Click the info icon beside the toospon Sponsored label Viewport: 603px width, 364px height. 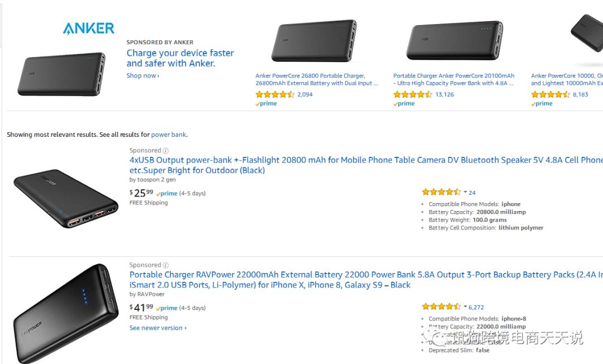166,151
